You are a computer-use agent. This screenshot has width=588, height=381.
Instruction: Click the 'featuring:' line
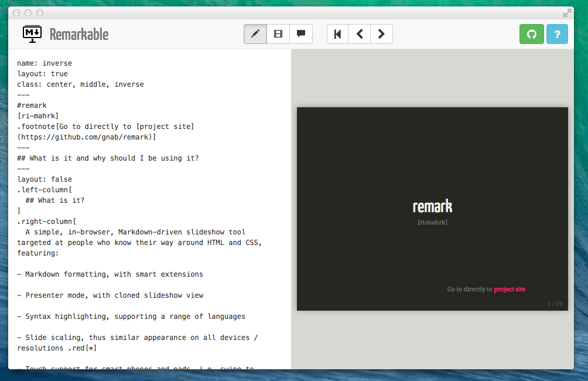pyautogui.click(x=38, y=253)
